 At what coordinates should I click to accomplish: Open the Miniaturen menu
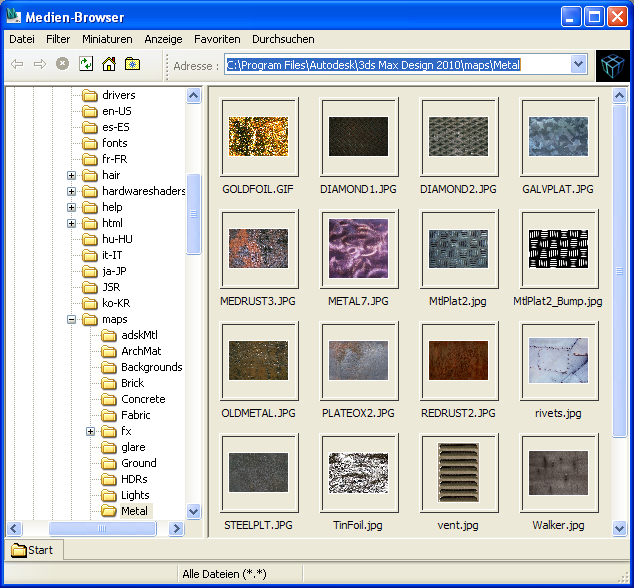107,39
